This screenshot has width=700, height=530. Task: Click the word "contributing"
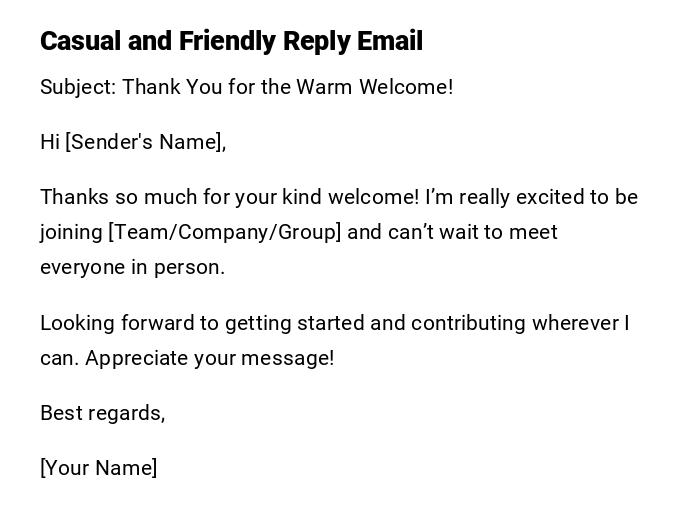468,323
